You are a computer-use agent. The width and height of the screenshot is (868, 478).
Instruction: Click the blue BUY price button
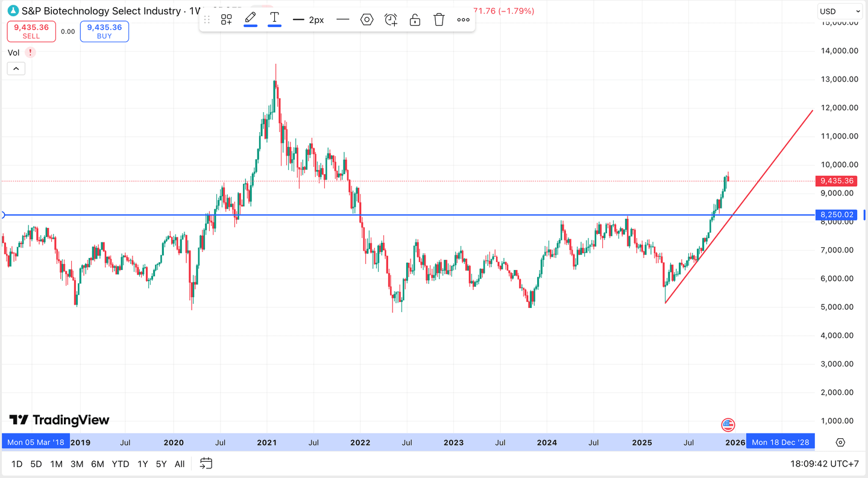pos(104,31)
